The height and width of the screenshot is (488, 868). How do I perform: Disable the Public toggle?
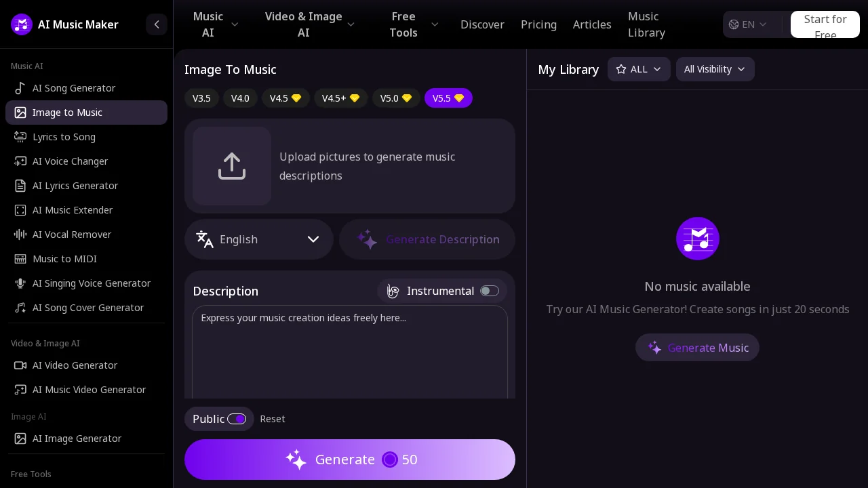[x=237, y=419]
